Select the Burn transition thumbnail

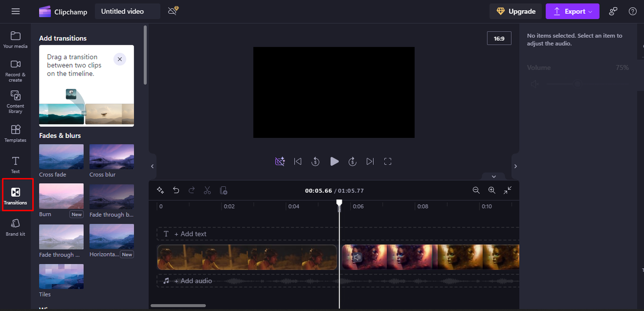[x=61, y=196]
